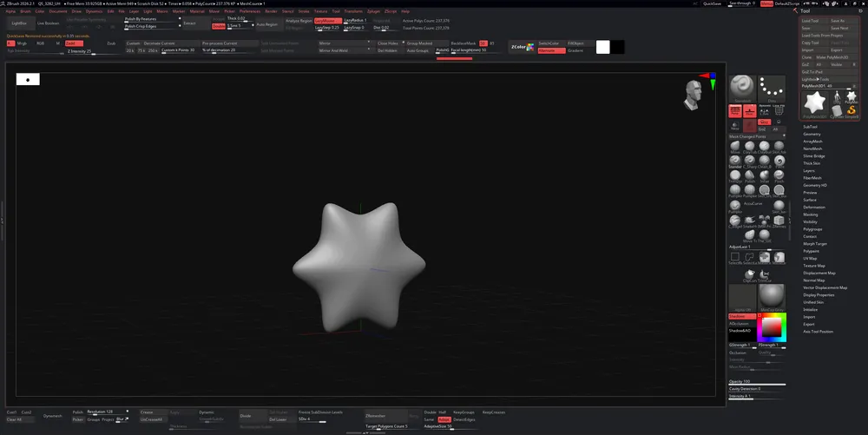Toggle Live Boolean mode
Image resolution: width=868 pixels, height=435 pixels.
tap(48, 23)
